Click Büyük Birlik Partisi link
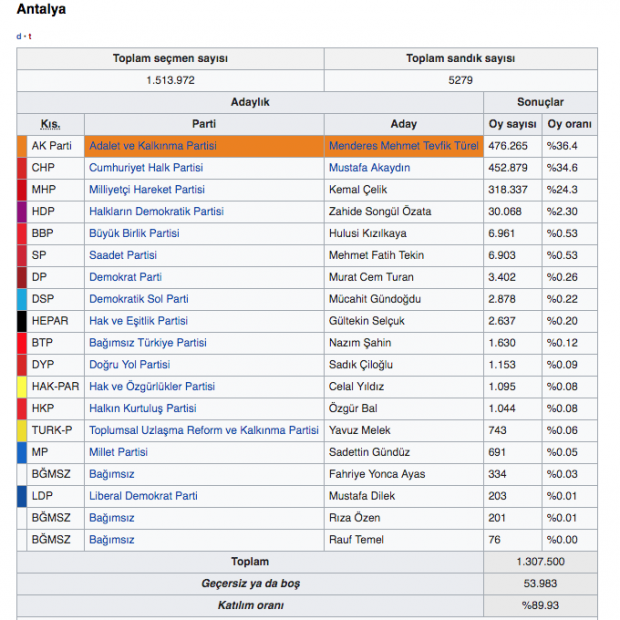The image size is (620, 620). (x=134, y=234)
